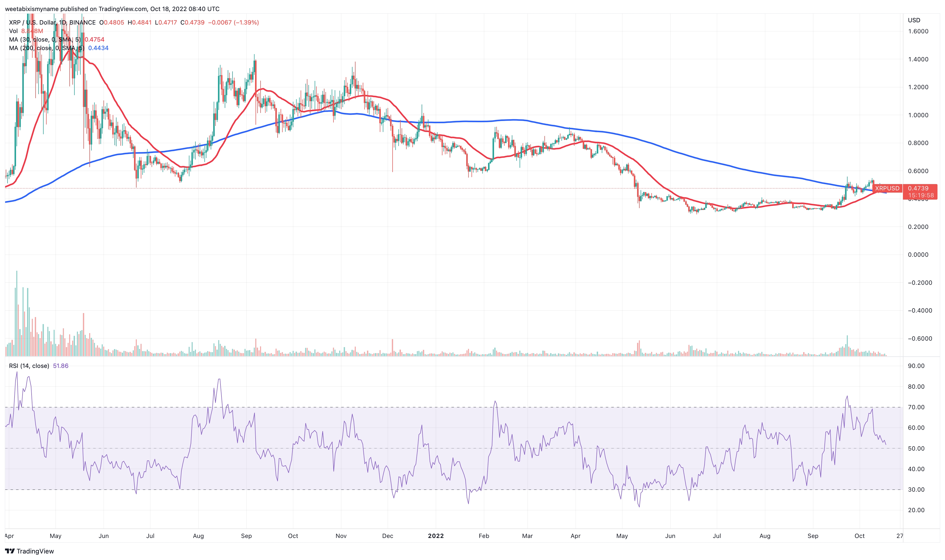Click the 1.2000 price axis label

[918, 87]
